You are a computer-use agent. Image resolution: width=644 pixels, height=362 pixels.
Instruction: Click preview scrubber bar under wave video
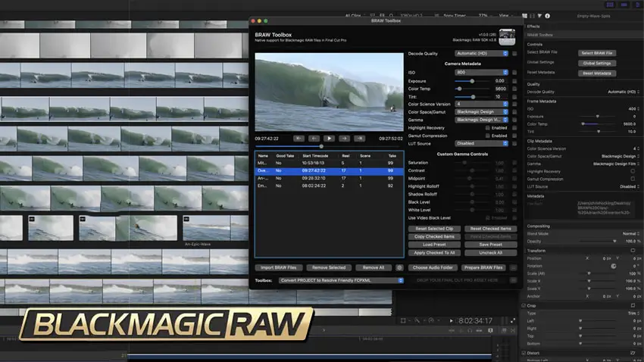click(x=329, y=146)
